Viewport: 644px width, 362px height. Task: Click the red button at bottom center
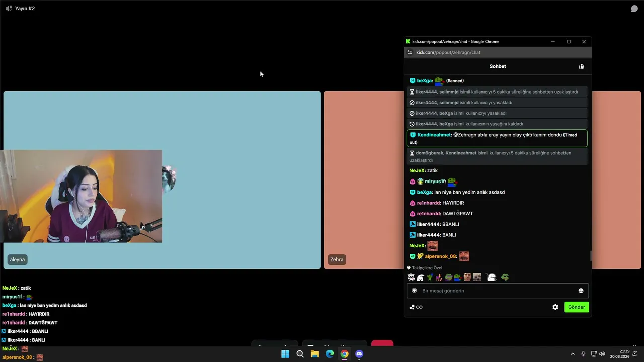tap(382, 344)
